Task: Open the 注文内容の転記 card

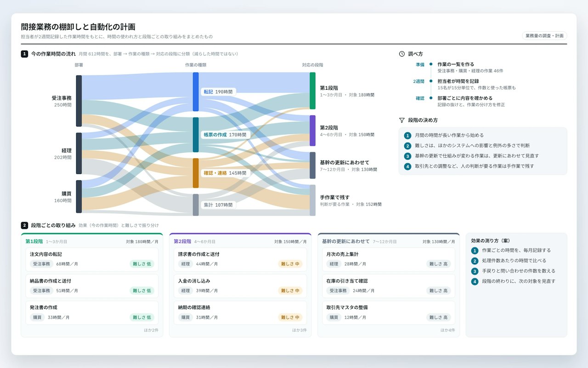Action: [92, 259]
